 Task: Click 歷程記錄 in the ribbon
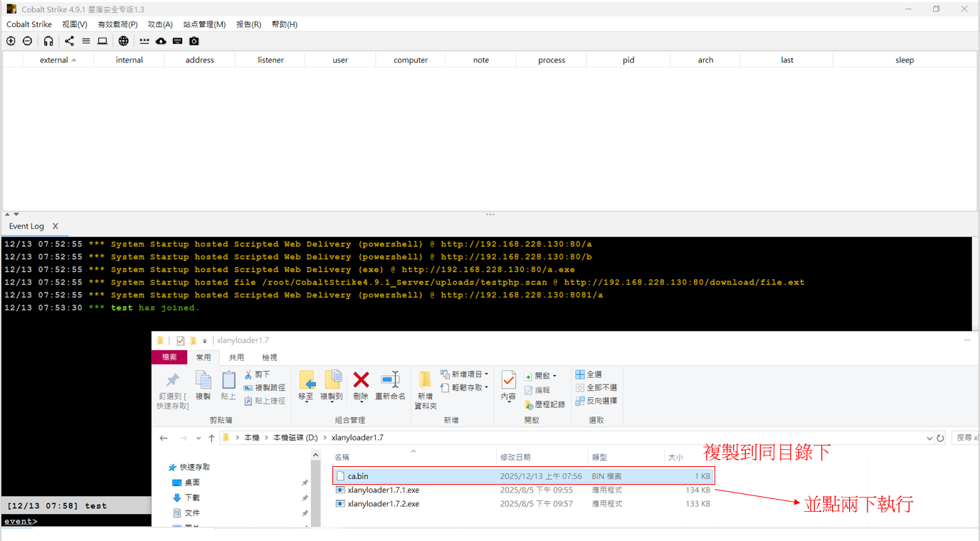point(545,404)
